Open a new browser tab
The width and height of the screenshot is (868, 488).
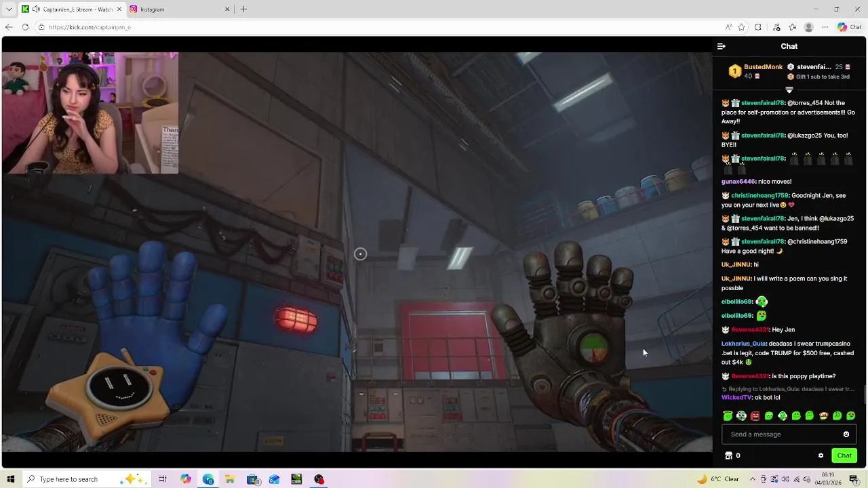click(x=243, y=9)
